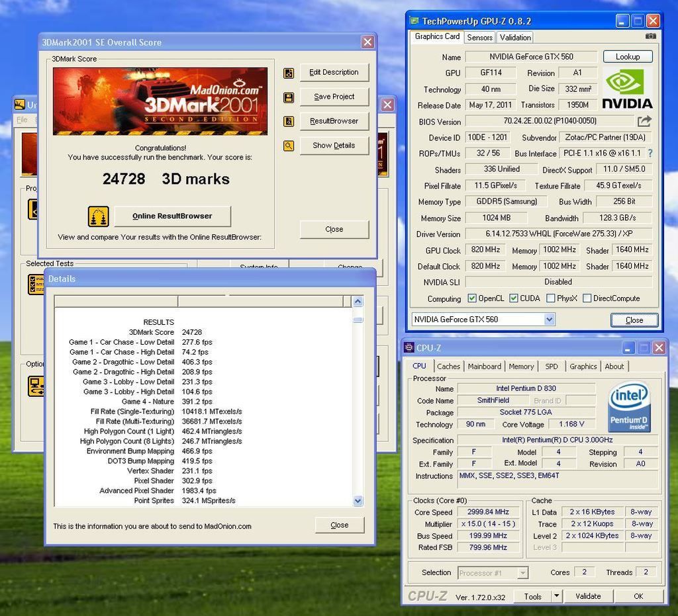Screen dimensions: 678x616
Task: Open the Mainboard tab in CPU-Z
Action: point(484,367)
